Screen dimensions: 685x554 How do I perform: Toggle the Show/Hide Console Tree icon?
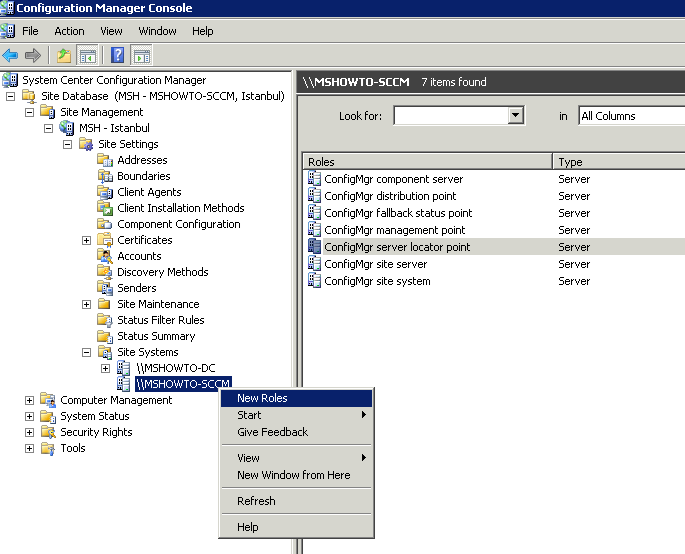tap(88, 55)
